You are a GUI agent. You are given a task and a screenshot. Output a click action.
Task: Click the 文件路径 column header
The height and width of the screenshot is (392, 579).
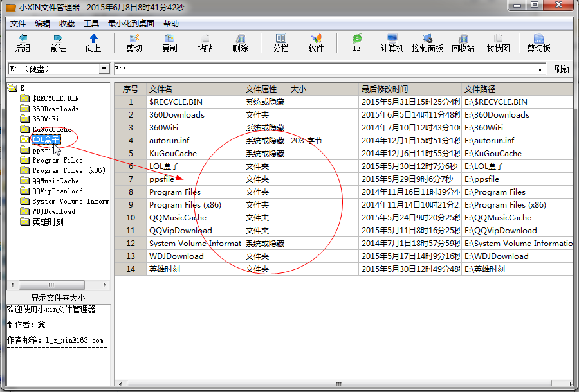click(x=517, y=89)
